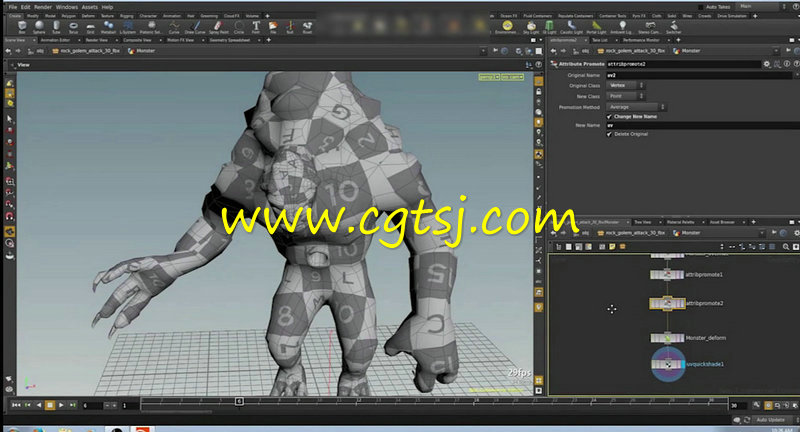Viewport: 800px width, 432px height.
Task: Select the Curve shelf tool
Action: [174, 27]
